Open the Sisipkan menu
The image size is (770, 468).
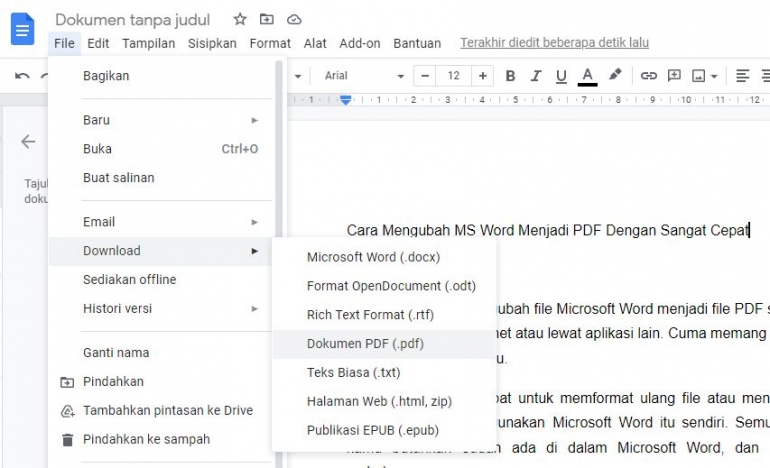click(x=212, y=43)
